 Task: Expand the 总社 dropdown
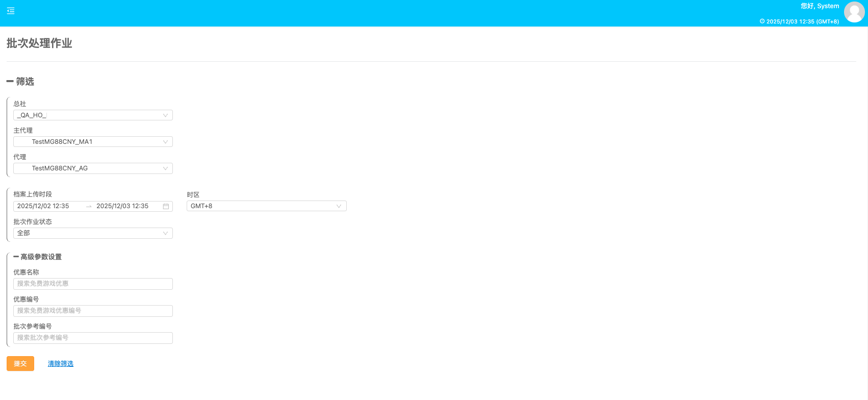point(93,115)
